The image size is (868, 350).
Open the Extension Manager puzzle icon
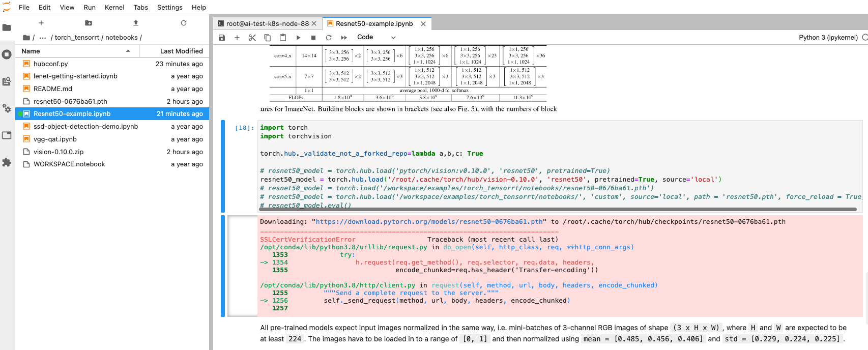[x=7, y=162]
